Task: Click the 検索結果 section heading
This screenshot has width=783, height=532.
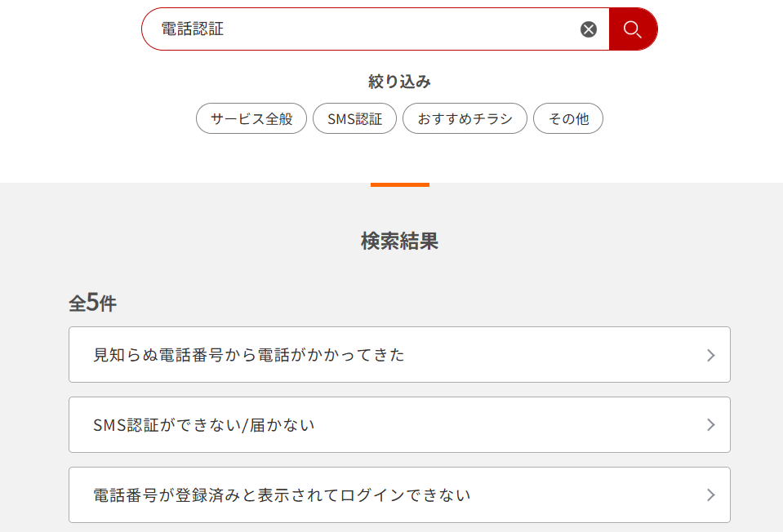Action: [399, 242]
